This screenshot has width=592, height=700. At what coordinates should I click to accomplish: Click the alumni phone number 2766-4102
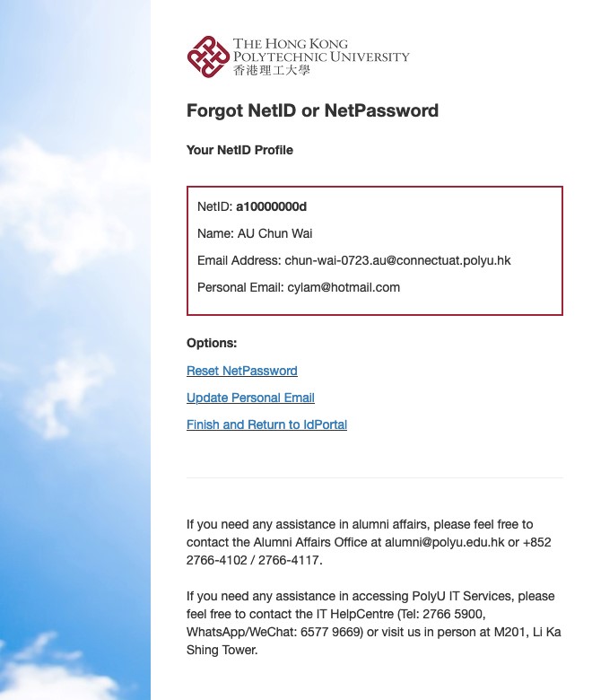(213, 560)
